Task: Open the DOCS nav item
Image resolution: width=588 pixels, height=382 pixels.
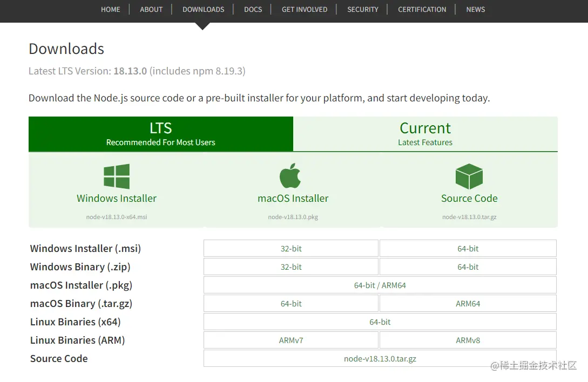Action: coord(253,9)
